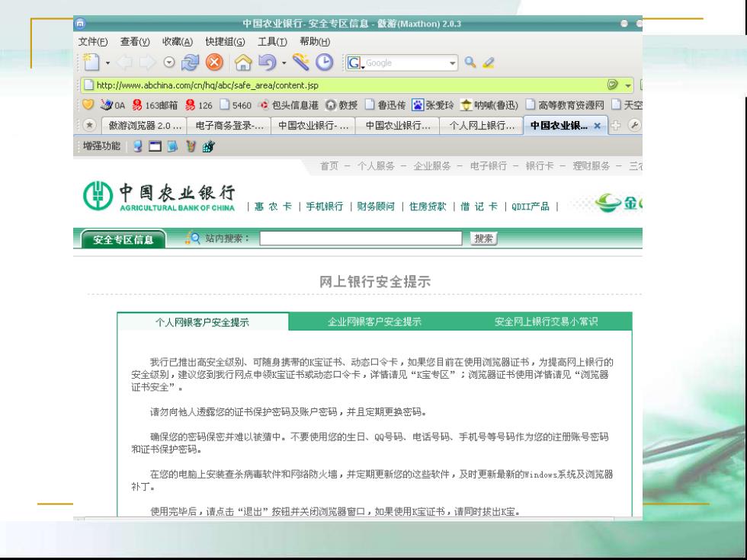
Task: Stop loading with the orange X icon
Action: 214,62
